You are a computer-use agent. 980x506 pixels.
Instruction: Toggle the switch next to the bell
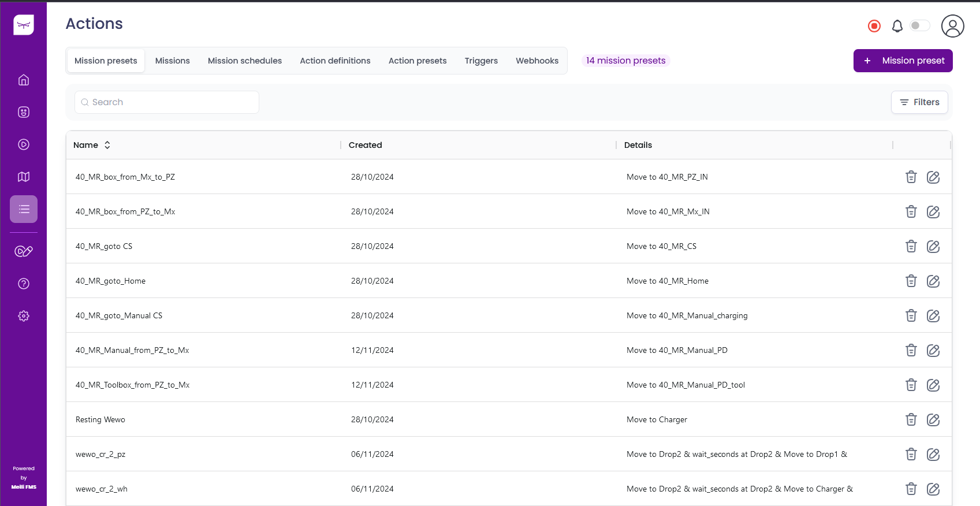[x=920, y=25]
